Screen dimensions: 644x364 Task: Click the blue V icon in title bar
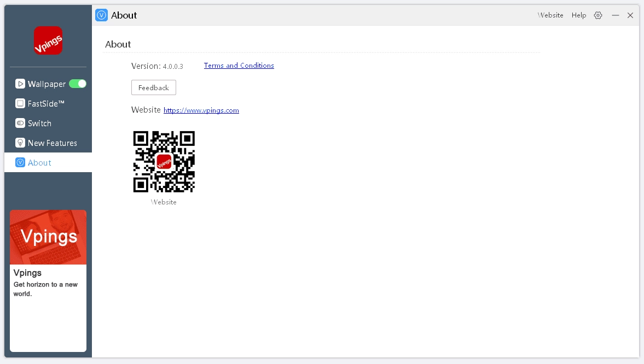101,15
